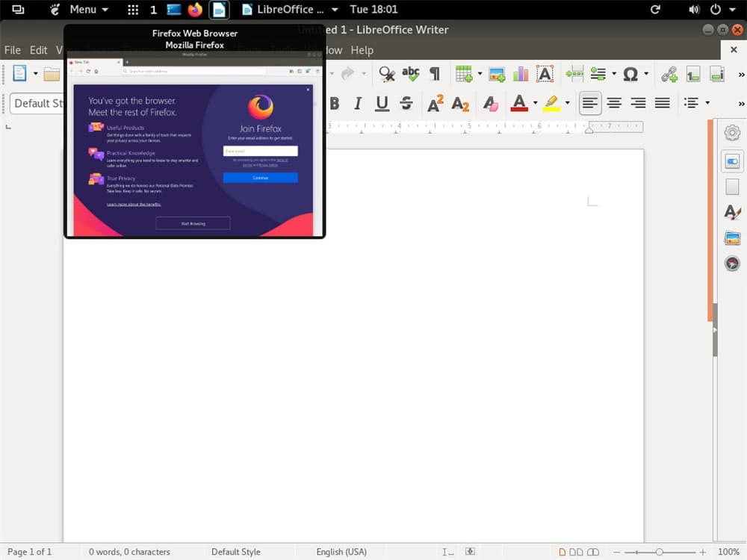This screenshot has width=747, height=560.
Task: Click the New document icon
Action: [x=19, y=73]
